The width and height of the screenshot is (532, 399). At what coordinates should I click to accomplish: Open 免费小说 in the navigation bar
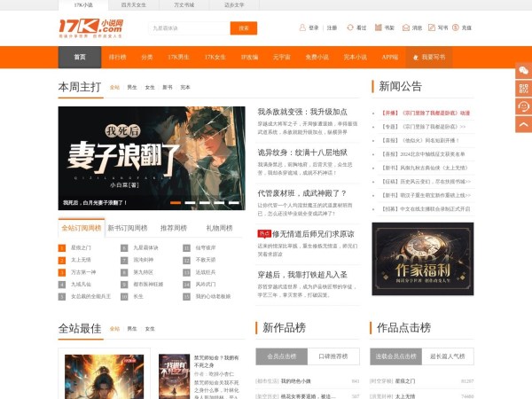click(317, 57)
